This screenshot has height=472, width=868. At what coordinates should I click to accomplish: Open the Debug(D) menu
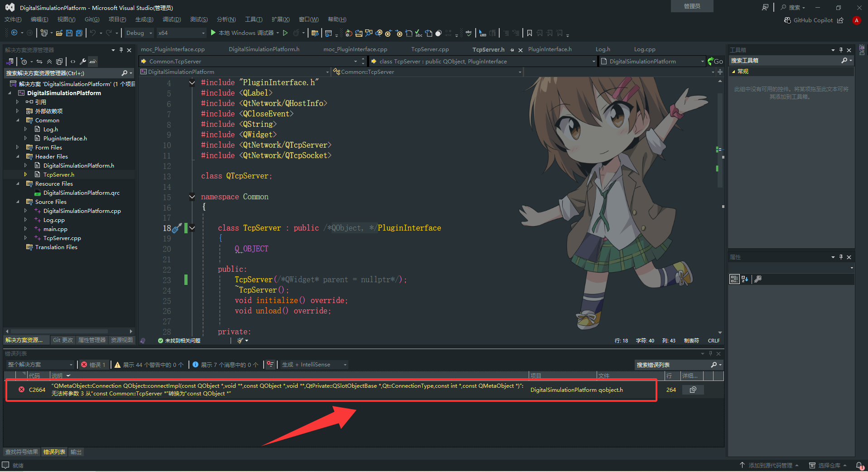[172, 19]
